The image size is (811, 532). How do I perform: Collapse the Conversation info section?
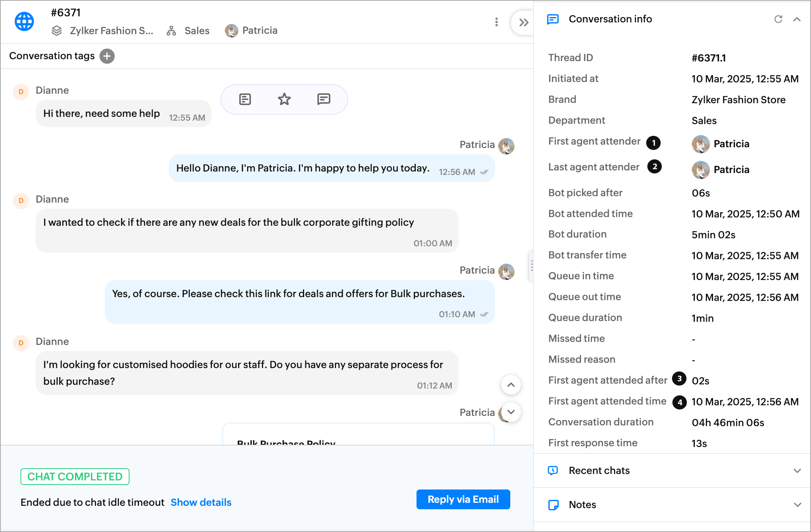pyautogui.click(x=797, y=19)
